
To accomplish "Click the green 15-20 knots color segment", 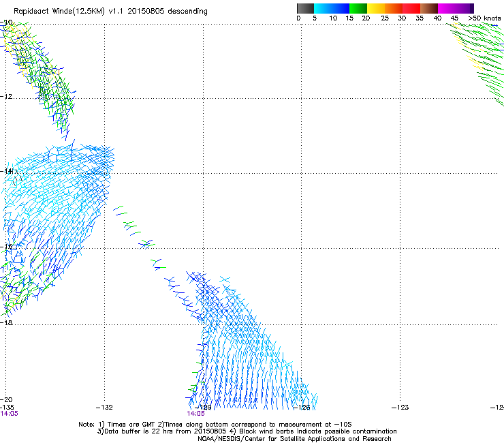I will 358,8.
